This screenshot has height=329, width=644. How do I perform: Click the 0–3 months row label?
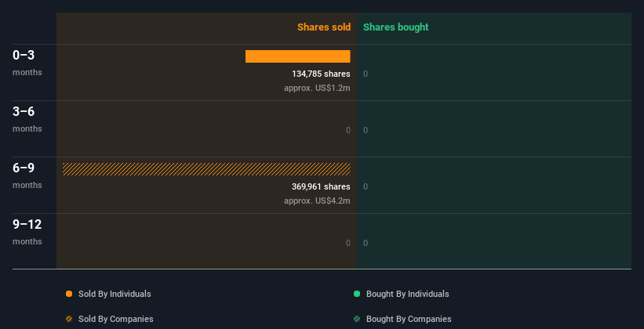tap(27, 63)
